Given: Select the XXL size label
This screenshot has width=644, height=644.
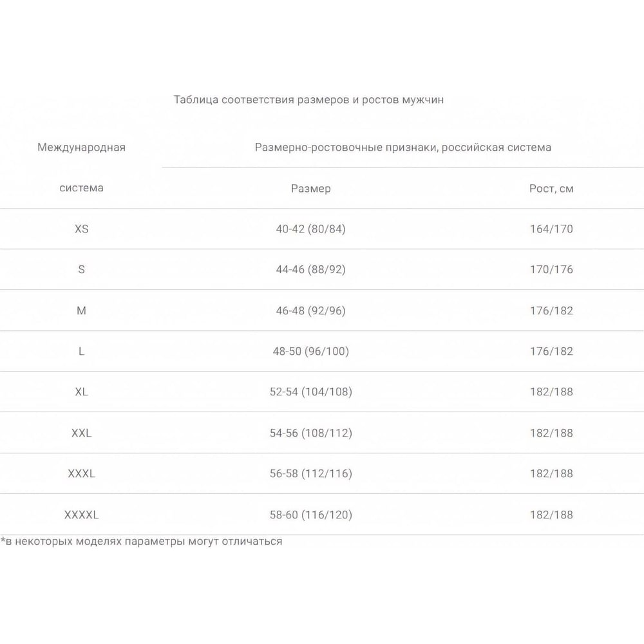Looking at the screenshot, I should coord(81,433).
